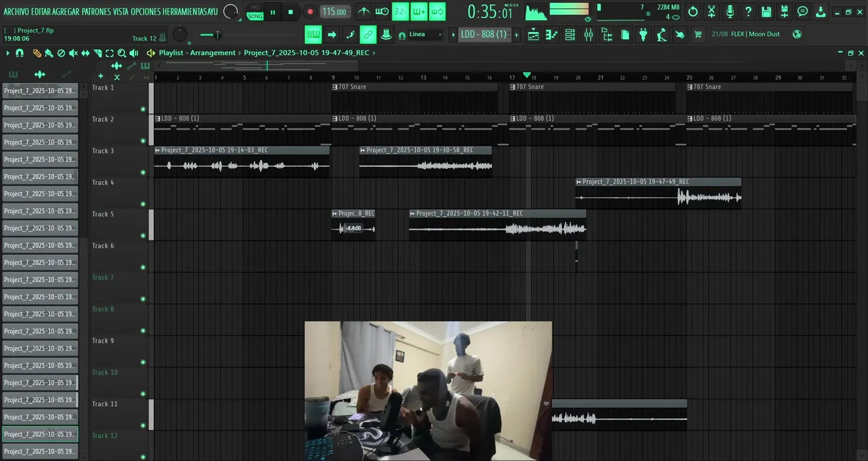Click arrow after Playlist - Arrangement breadcrumb
Viewport: 868px width, 461px height.
(240, 53)
